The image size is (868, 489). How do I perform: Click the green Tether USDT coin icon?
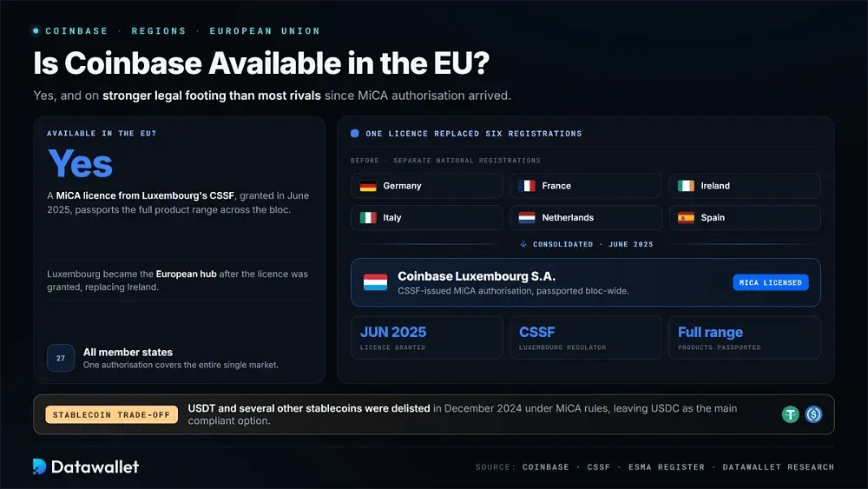click(791, 414)
